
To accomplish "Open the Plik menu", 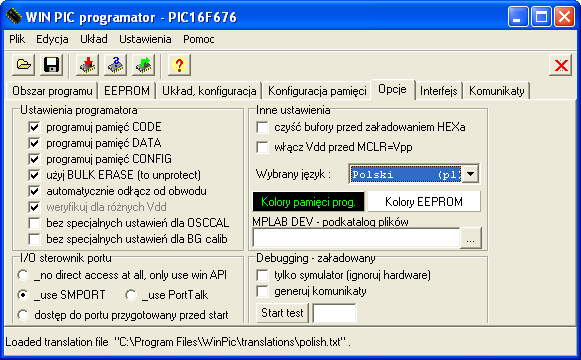I will click(x=17, y=39).
